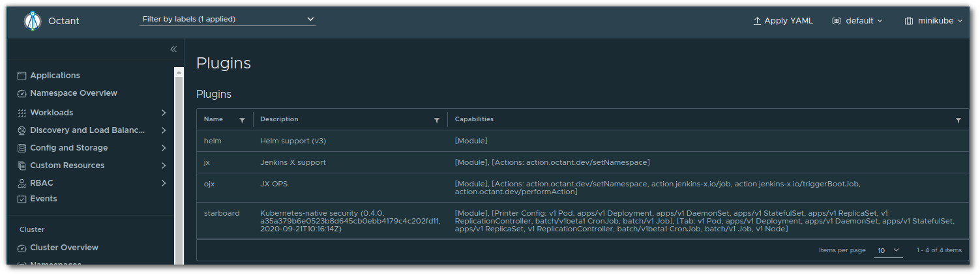Screen dimensions: 980x275
Task: Open Cluster Overview
Action: [64, 248]
